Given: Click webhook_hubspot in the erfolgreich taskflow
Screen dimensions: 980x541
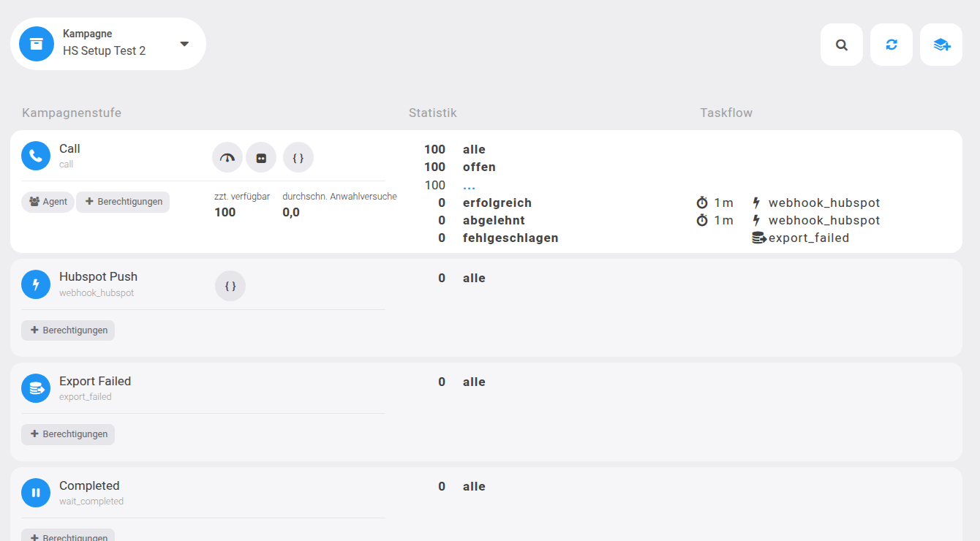Looking at the screenshot, I should 824,203.
